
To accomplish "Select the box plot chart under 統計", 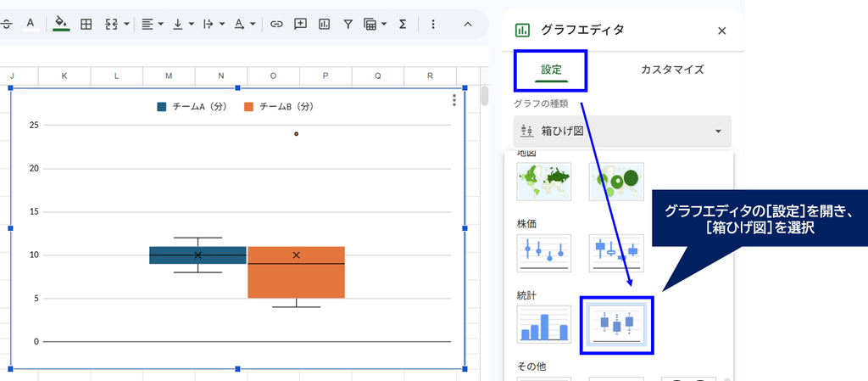I will point(617,325).
